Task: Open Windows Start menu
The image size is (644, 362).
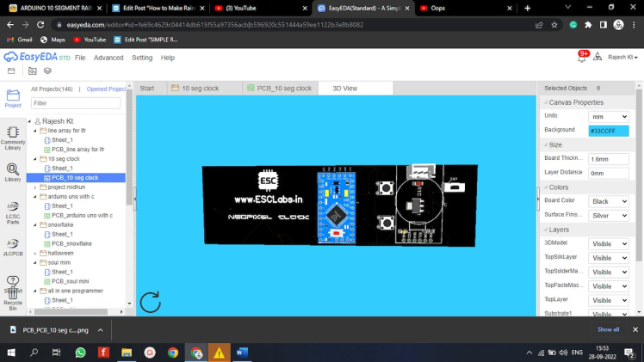Action: (11, 353)
